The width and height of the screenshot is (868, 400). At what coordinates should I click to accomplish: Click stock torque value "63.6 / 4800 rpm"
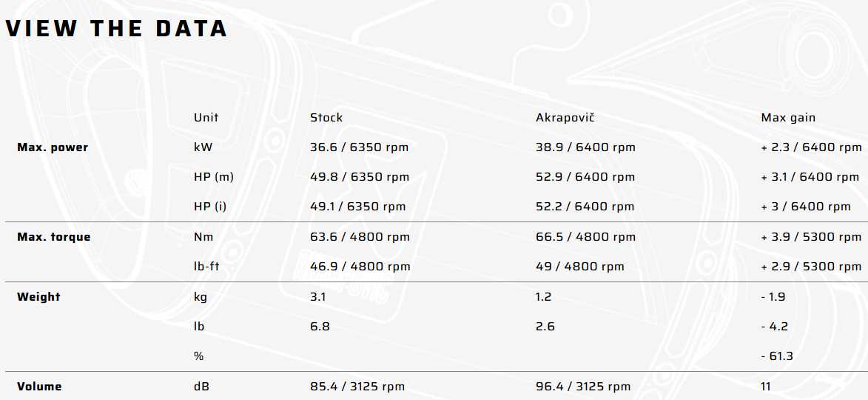(359, 237)
